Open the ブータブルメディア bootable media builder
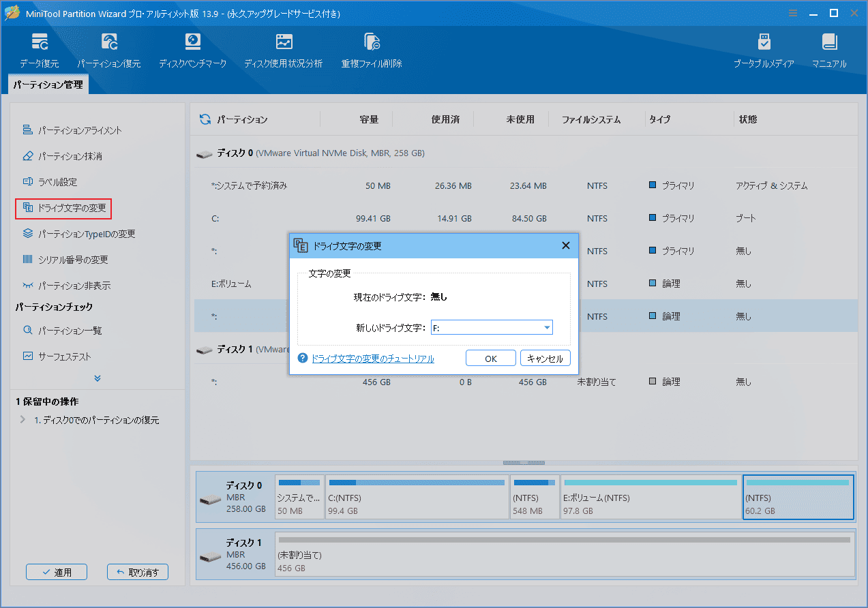This screenshot has width=868, height=608. click(764, 50)
